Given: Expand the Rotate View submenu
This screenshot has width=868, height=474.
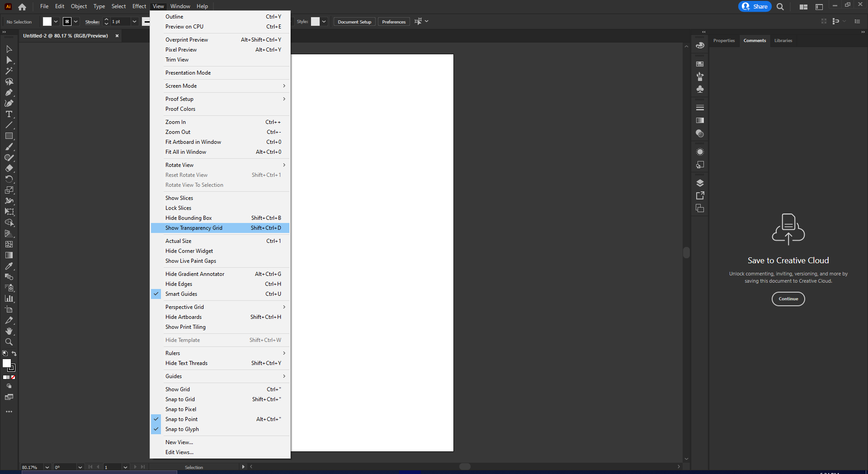Looking at the screenshot, I should click(x=220, y=165).
